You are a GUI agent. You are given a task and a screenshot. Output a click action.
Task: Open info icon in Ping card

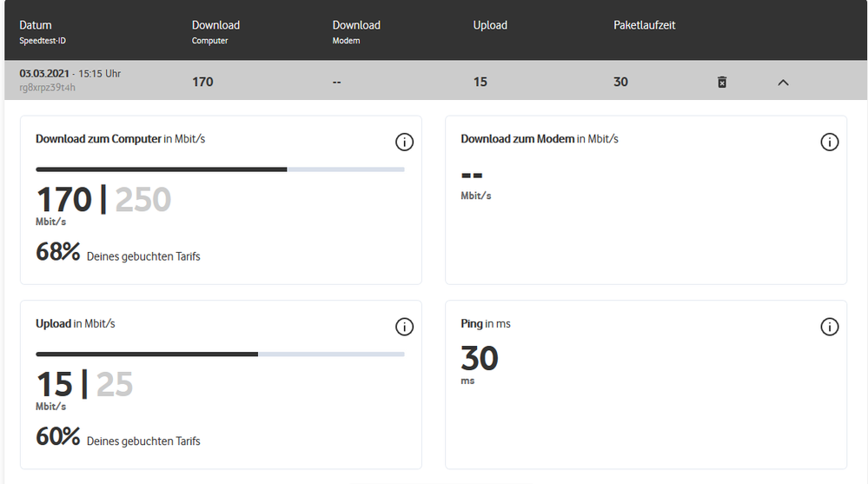830,327
